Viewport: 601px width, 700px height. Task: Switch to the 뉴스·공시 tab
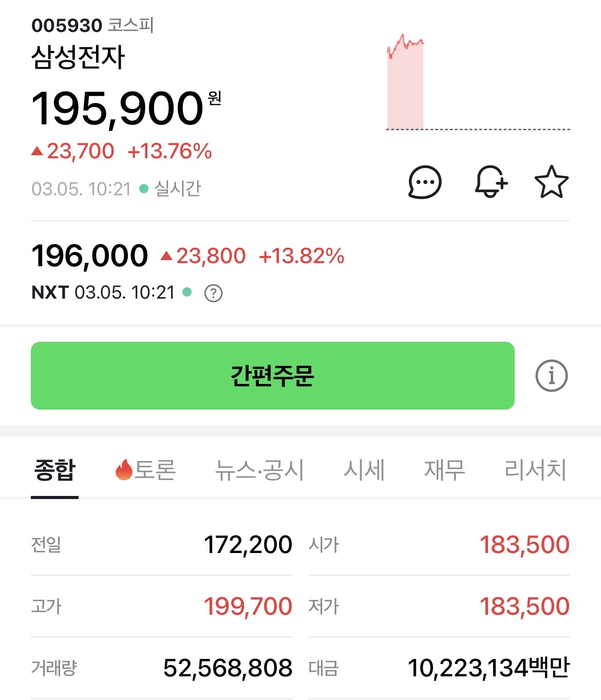pos(259,470)
